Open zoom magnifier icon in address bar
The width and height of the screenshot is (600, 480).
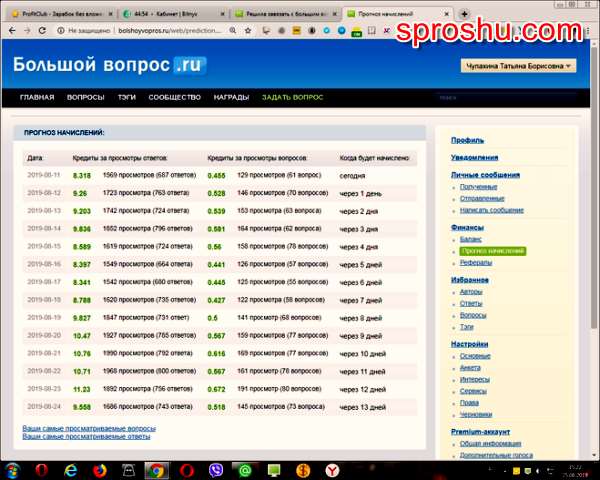click(233, 30)
